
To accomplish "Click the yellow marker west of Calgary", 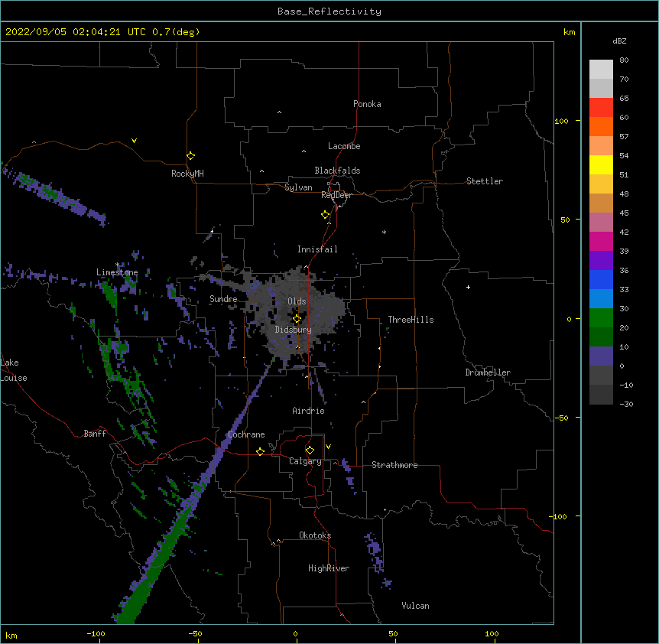I will tap(260, 451).
